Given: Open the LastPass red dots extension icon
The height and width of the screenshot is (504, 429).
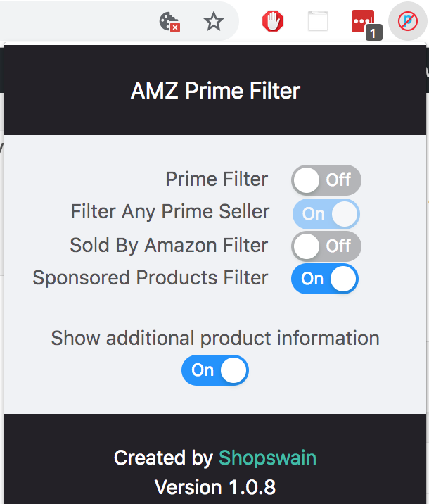Looking at the screenshot, I should (x=366, y=23).
